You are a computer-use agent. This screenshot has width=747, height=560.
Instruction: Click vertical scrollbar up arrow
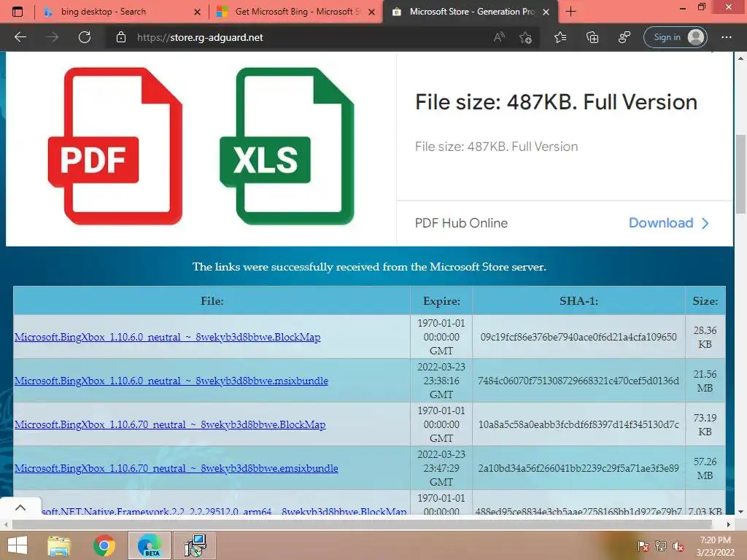point(740,58)
